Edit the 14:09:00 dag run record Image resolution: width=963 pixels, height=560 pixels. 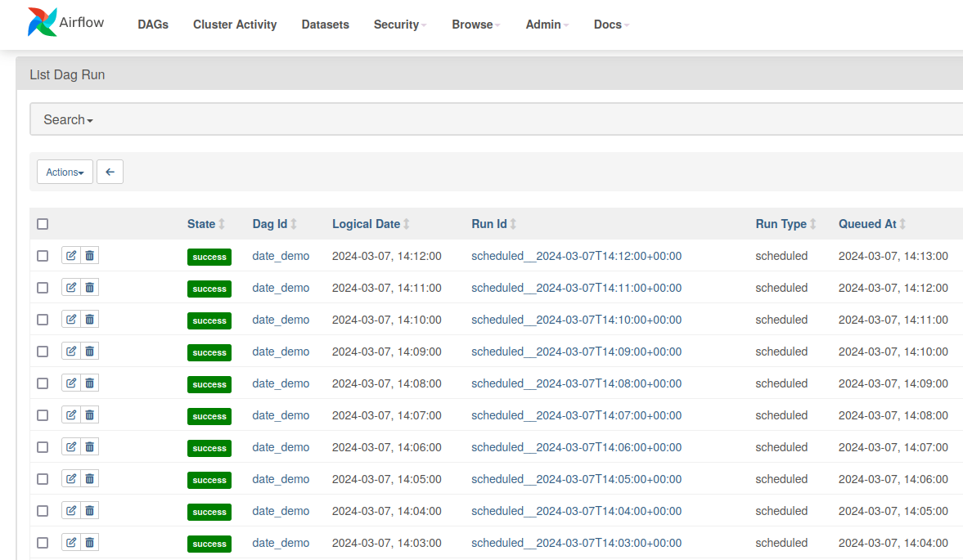point(71,352)
